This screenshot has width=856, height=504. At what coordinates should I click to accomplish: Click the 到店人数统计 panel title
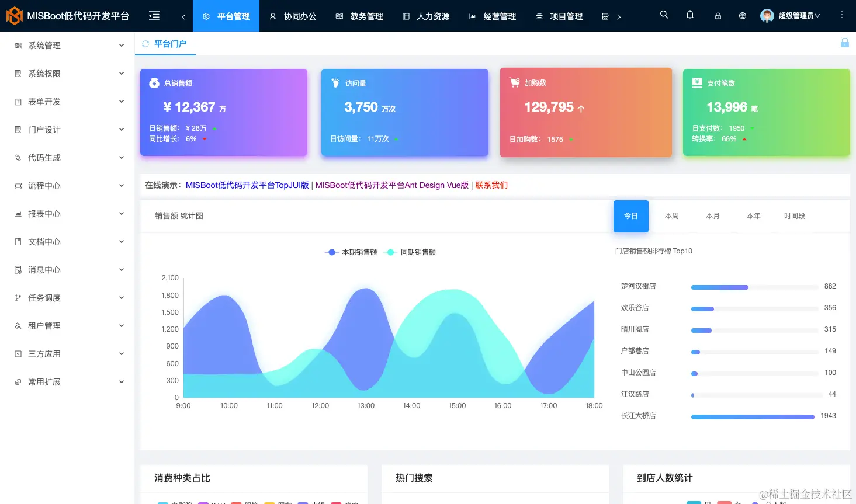[x=665, y=478]
